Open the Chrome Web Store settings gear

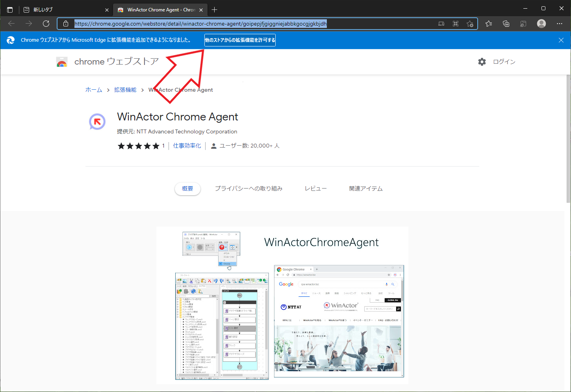tap(482, 61)
